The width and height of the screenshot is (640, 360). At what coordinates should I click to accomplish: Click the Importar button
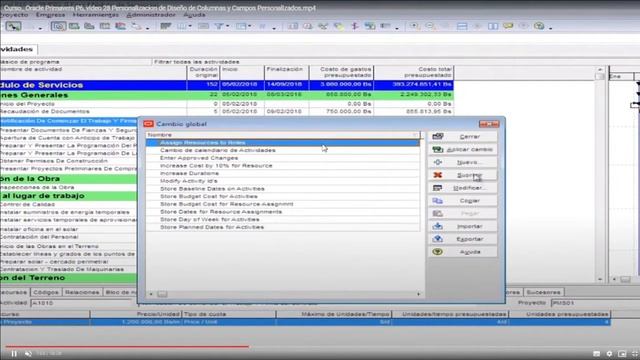click(x=462, y=226)
